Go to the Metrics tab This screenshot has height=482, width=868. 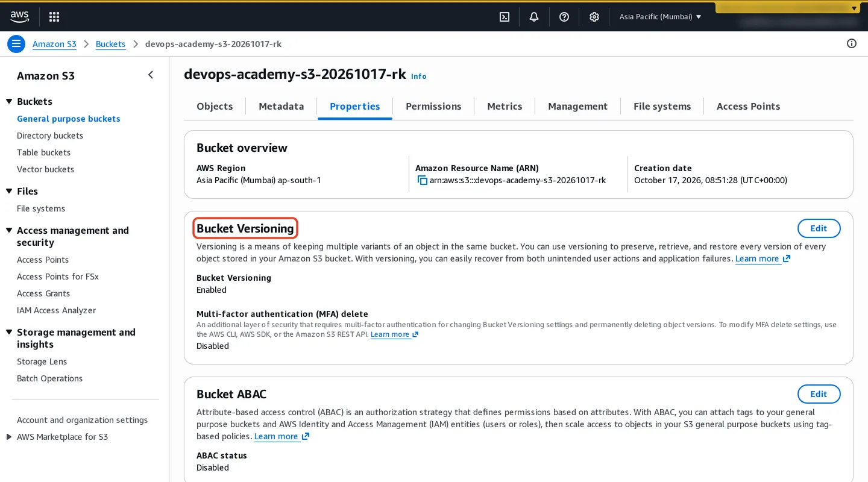coord(505,106)
